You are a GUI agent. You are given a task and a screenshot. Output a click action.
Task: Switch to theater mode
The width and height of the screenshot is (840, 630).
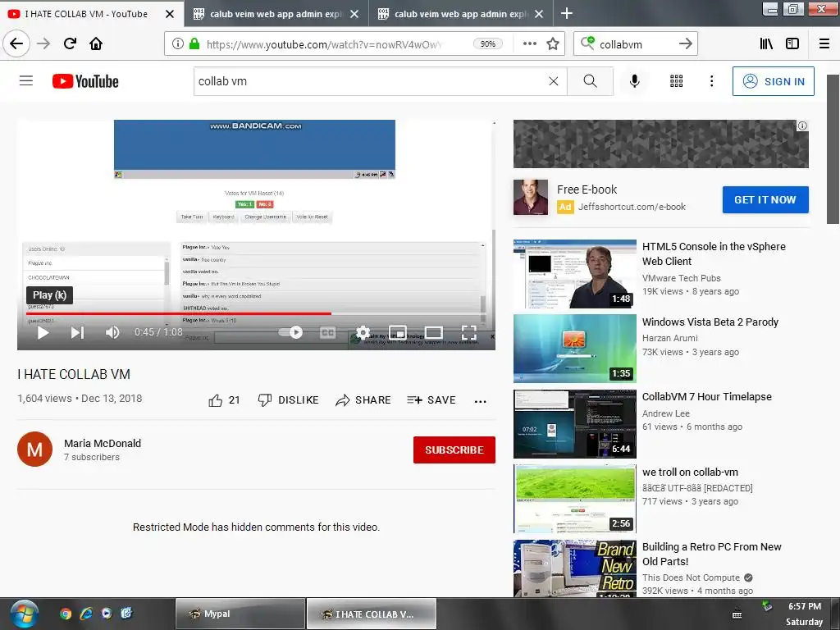click(433, 333)
